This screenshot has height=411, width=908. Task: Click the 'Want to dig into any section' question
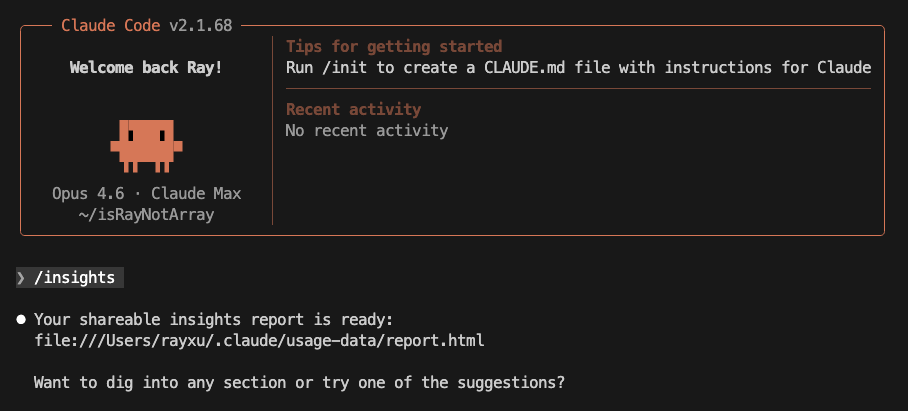(300, 383)
